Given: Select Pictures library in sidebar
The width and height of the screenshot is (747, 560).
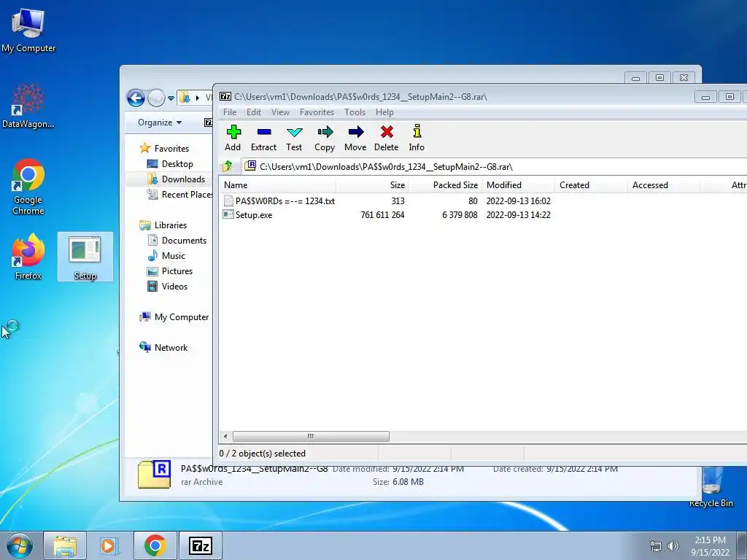Looking at the screenshot, I should [x=169, y=271].
